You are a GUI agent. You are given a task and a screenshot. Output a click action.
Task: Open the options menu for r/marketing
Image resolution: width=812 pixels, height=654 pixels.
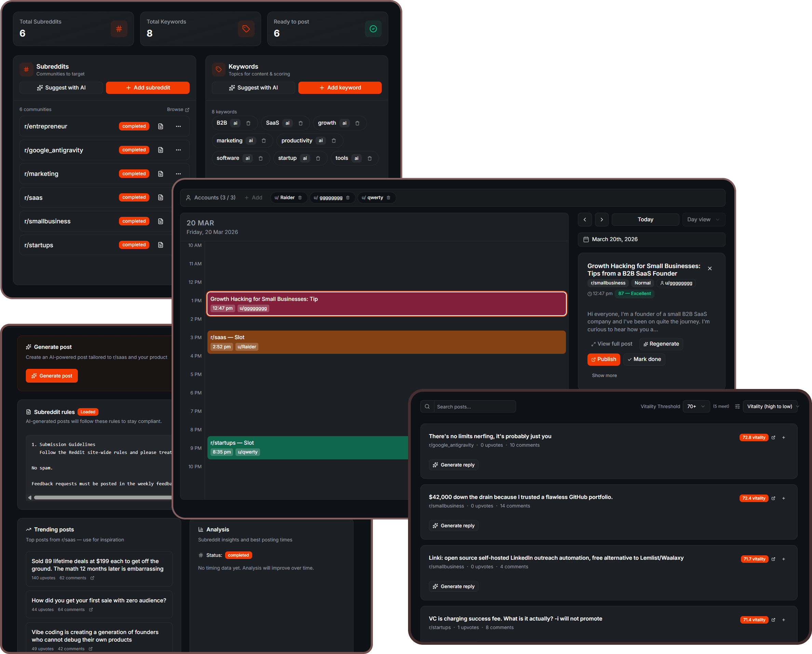178,174
